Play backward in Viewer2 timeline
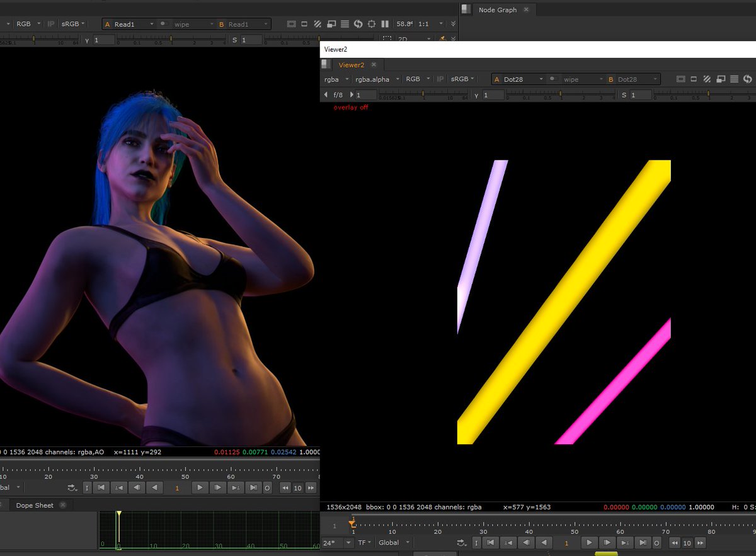This screenshot has width=756, height=556. [544, 543]
